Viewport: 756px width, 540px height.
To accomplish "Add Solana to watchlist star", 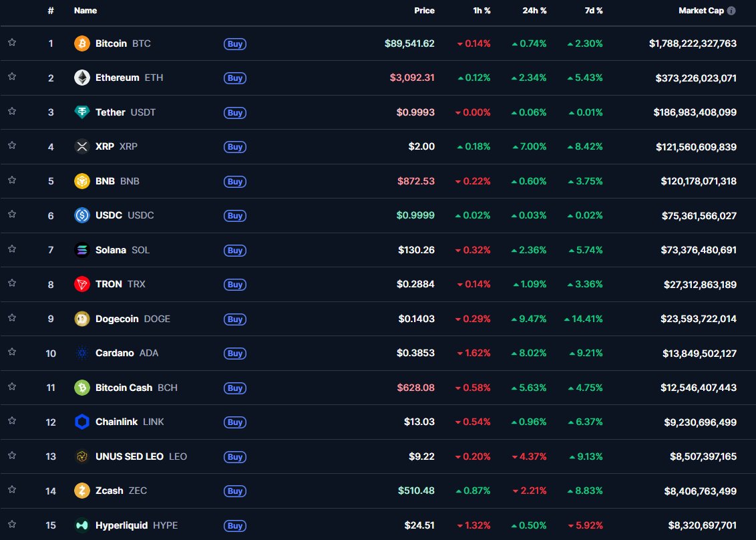I will (x=12, y=249).
